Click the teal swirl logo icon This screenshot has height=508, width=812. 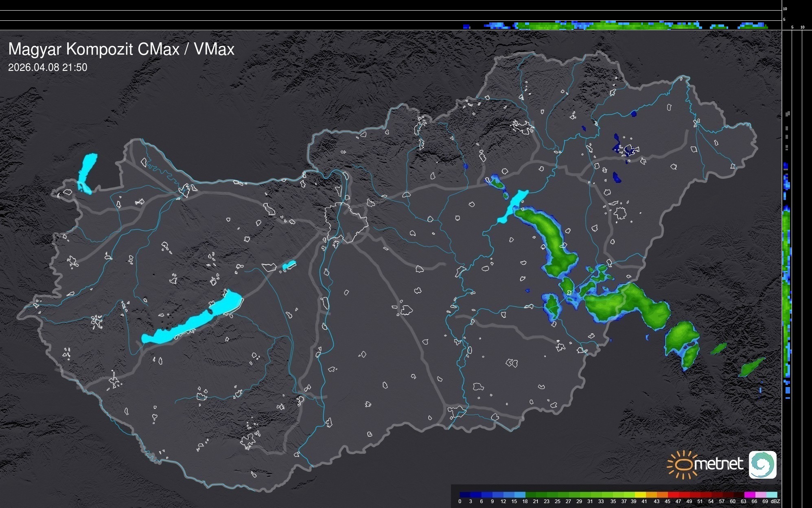tap(762, 464)
